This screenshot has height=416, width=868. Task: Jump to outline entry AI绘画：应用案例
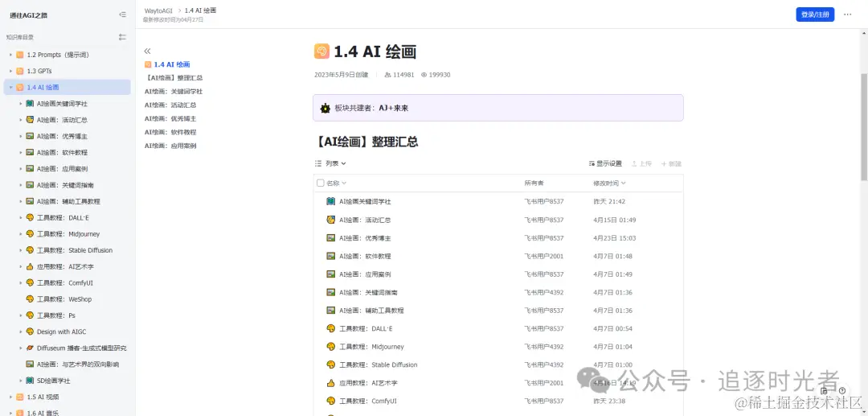(x=170, y=146)
